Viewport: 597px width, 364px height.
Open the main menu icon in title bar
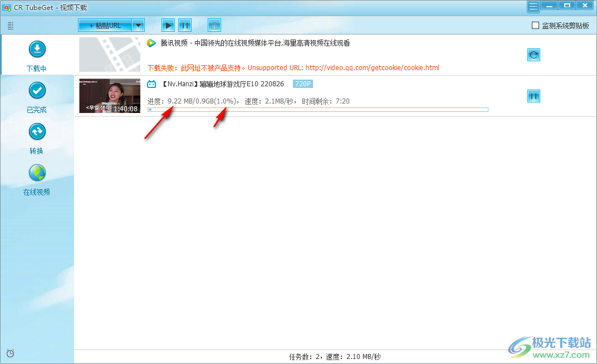[x=534, y=6]
